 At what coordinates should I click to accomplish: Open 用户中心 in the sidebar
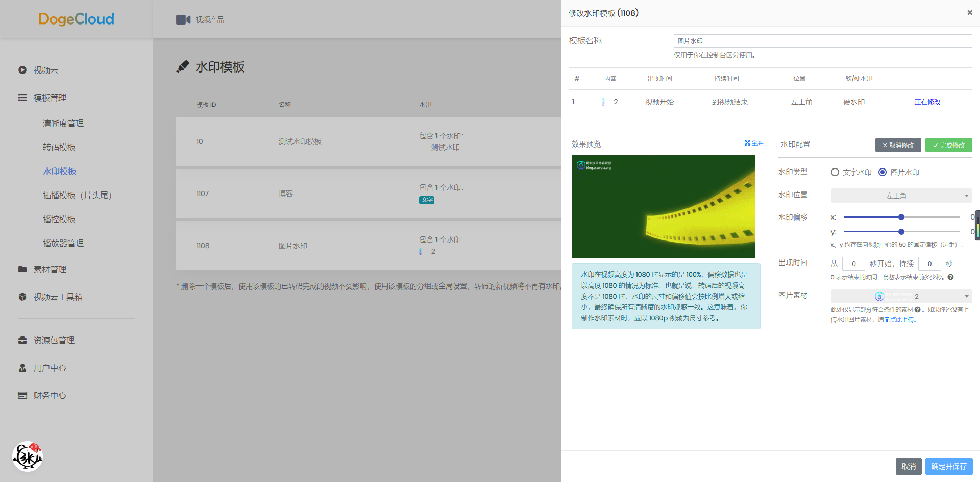pos(50,368)
